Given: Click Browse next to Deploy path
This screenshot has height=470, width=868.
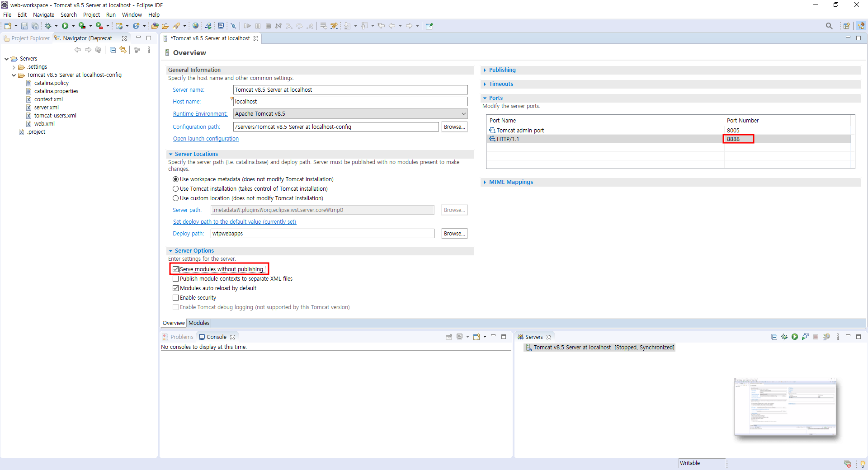Looking at the screenshot, I should pos(454,234).
